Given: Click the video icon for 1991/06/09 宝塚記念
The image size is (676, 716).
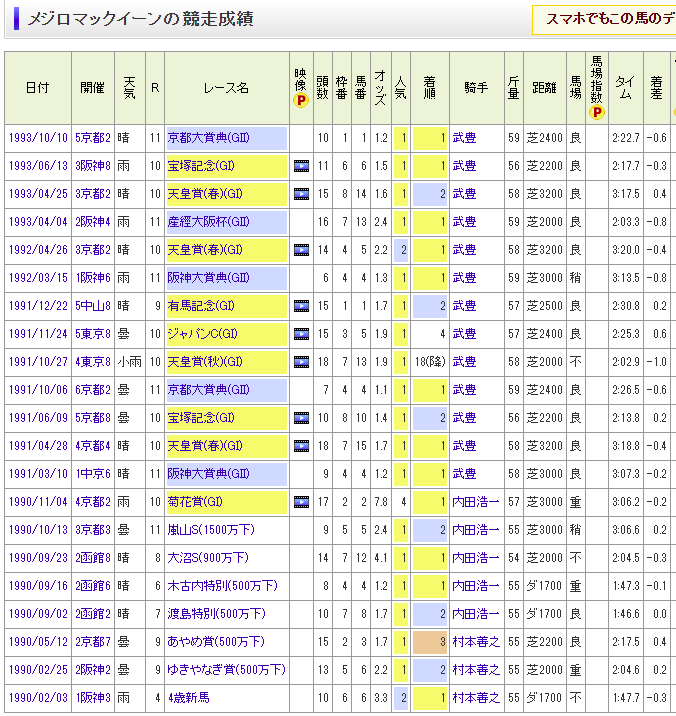Looking at the screenshot, I should (x=300, y=418).
